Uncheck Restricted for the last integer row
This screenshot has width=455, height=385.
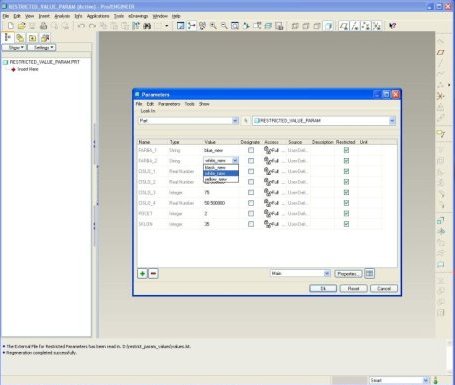click(346, 224)
